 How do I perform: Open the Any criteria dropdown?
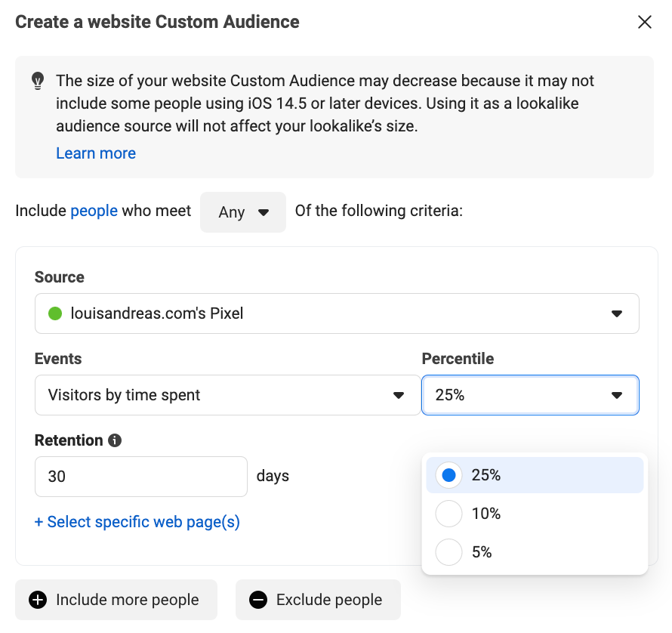click(243, 212)
